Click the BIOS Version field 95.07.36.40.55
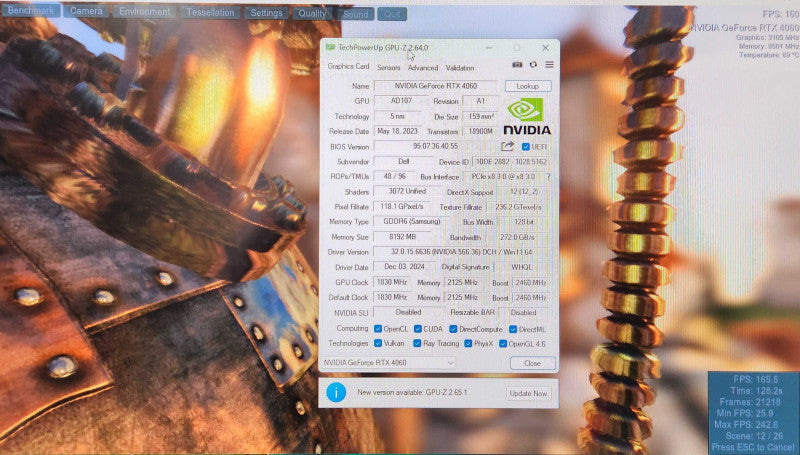This screenshot has width=800, height=455. (x=436, y=146)
